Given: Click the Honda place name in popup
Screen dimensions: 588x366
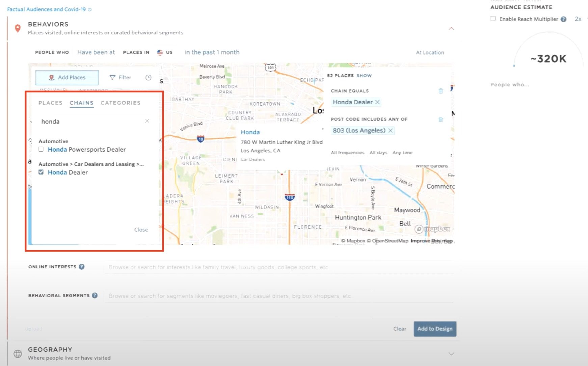Looking at the screenshot, I should click(250, 132).
